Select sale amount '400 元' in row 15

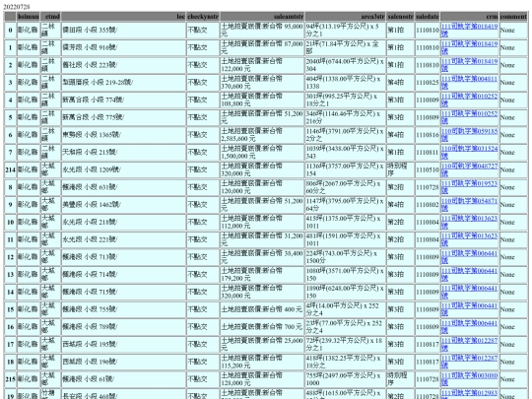coord(262,309)
